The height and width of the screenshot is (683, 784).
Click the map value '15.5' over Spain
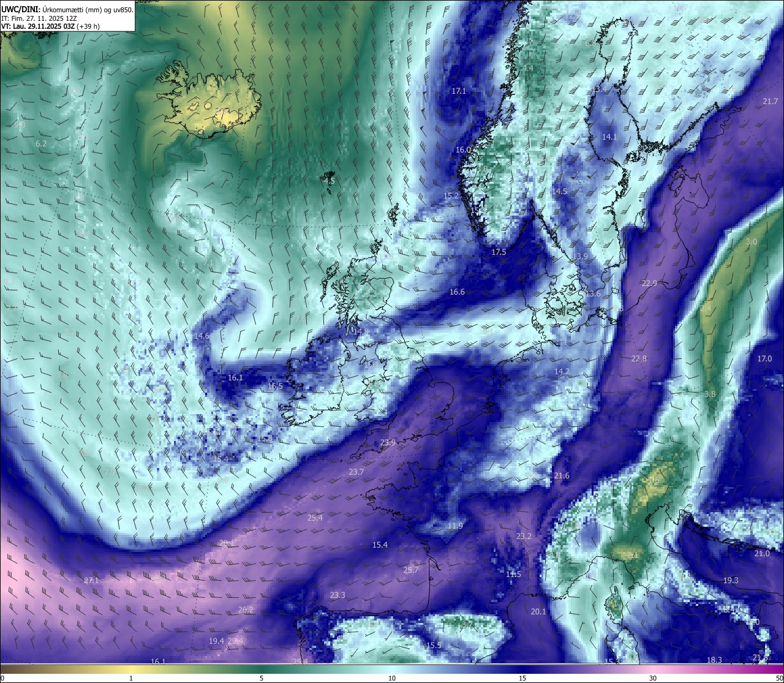click(x=434, y=645)
